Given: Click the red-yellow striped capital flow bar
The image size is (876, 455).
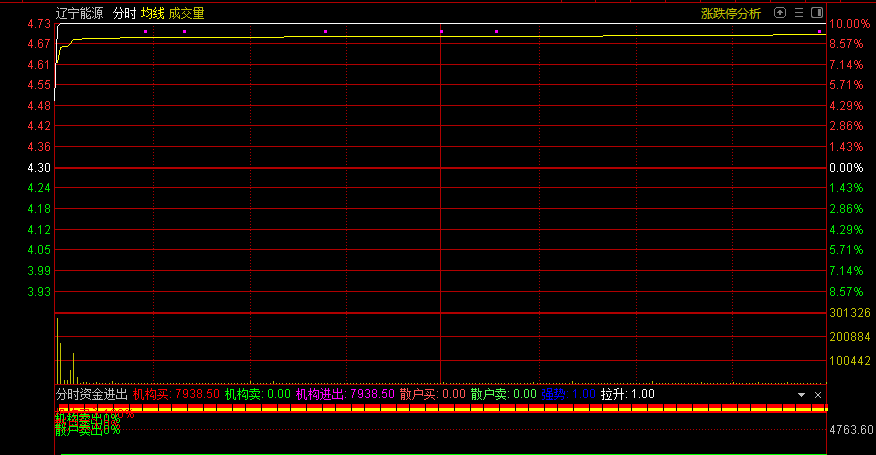Looking at the screenshot, I should pyautogui.click(x=440, y=408).
